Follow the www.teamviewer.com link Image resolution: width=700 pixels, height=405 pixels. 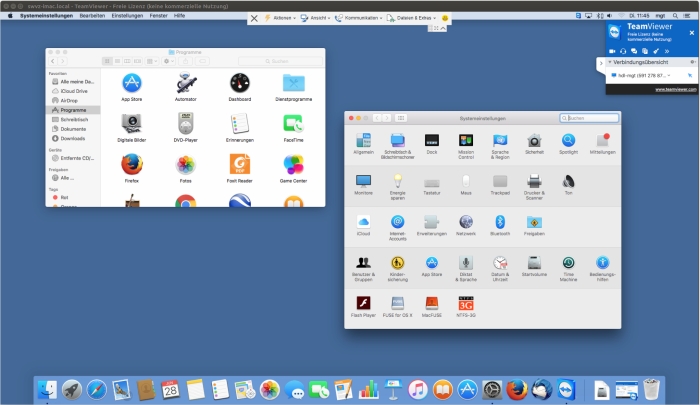(x=675, y=90)
